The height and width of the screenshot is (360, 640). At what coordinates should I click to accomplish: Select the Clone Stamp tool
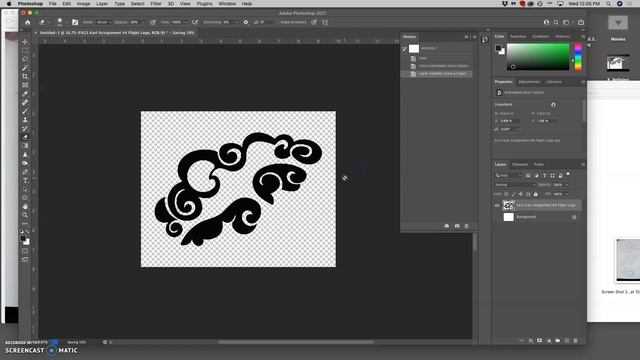point(25,120)
